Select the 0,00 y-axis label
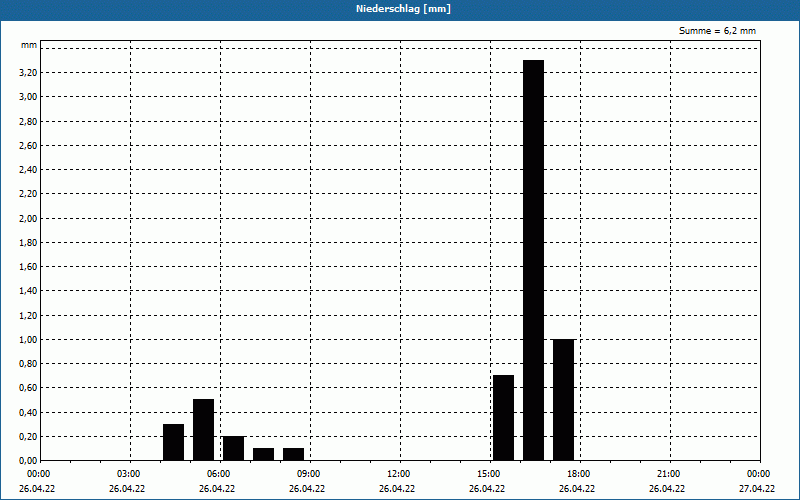Screen dimensions: 800x500 pos(28,461)
